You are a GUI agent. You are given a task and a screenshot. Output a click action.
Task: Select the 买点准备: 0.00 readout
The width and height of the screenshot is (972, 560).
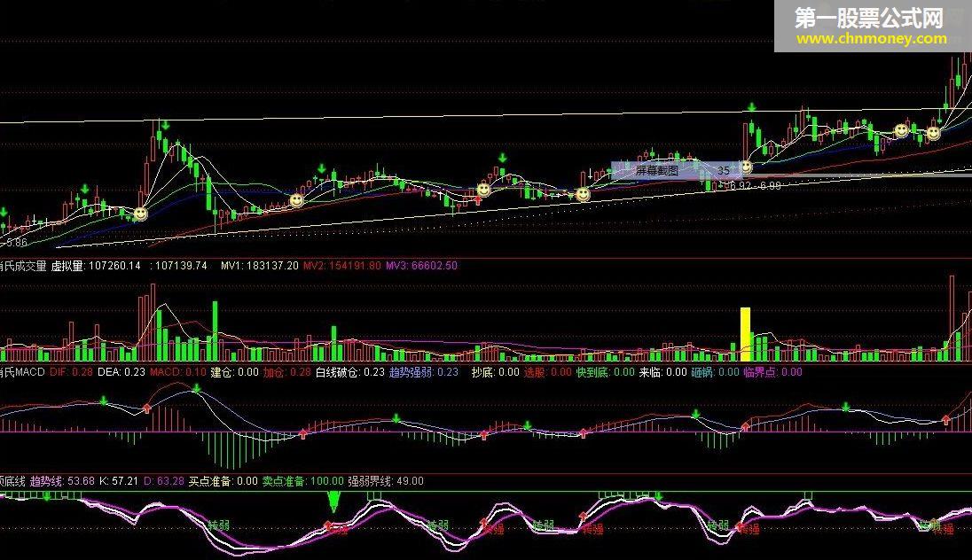click(223, 481)
